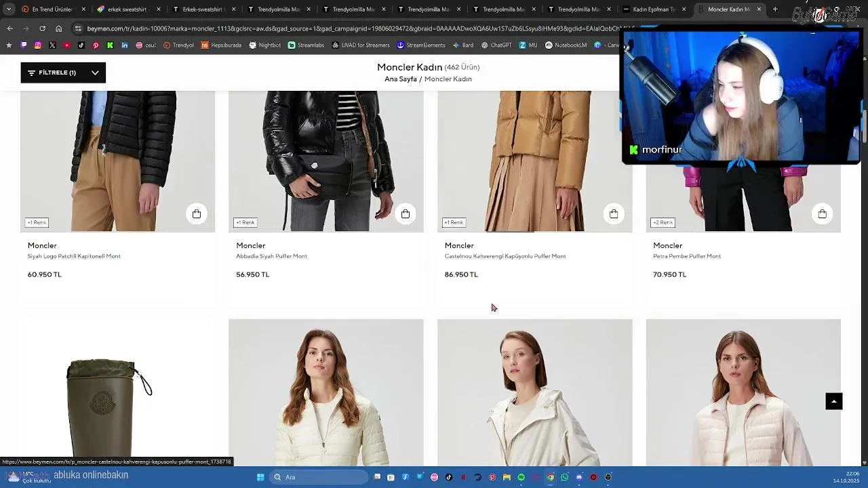This screenshot has width=868, height=488.
Task: Open Twitch bookmark icon
Action: pyautogui.click(x=24, y=45)
